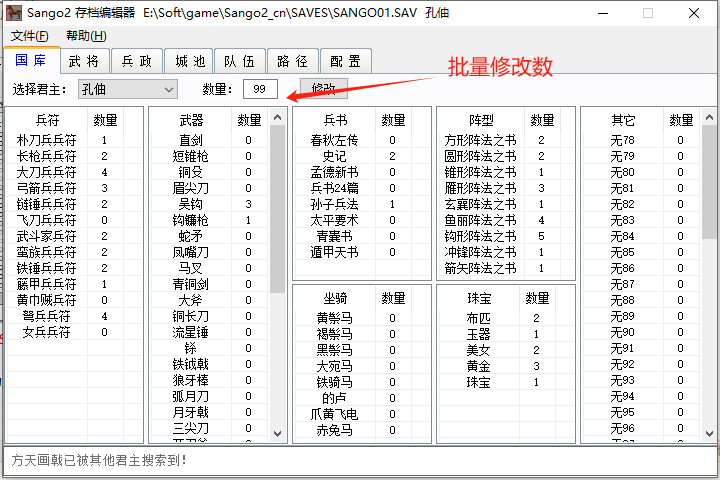Click the scroll-up arrow of the 武器 list
This screenshot has width=720, height=480.
[x=277, y=117]
